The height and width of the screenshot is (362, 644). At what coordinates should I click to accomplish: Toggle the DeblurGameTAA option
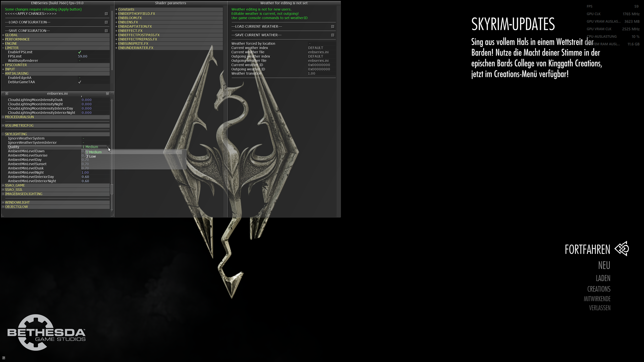click(80, 82)
